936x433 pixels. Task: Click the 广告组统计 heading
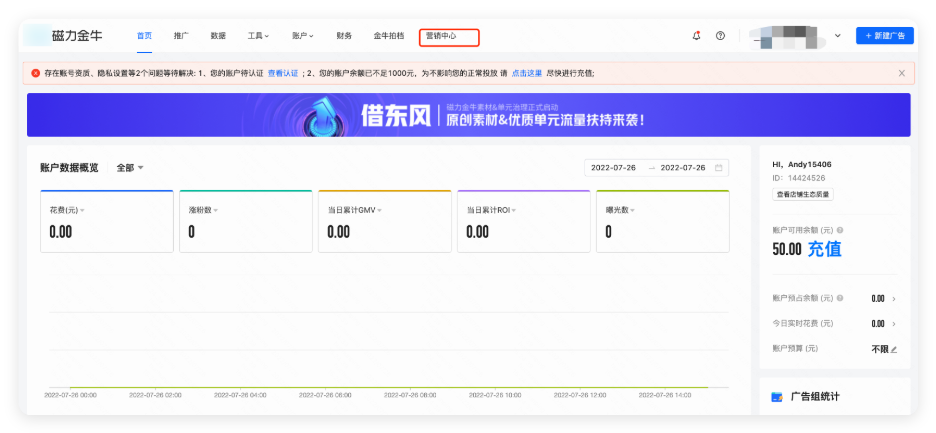click(815, 397)
